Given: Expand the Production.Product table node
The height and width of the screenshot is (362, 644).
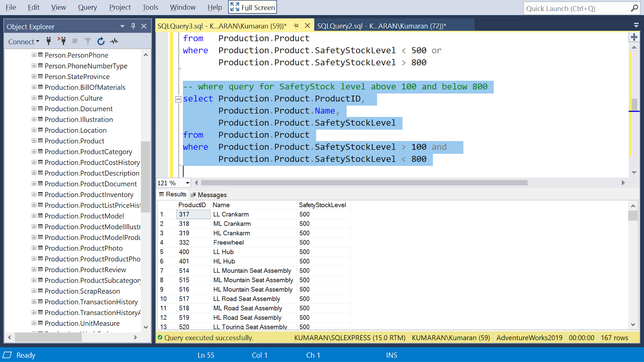Looking at the screenshot, I should [x=34, y=141].
